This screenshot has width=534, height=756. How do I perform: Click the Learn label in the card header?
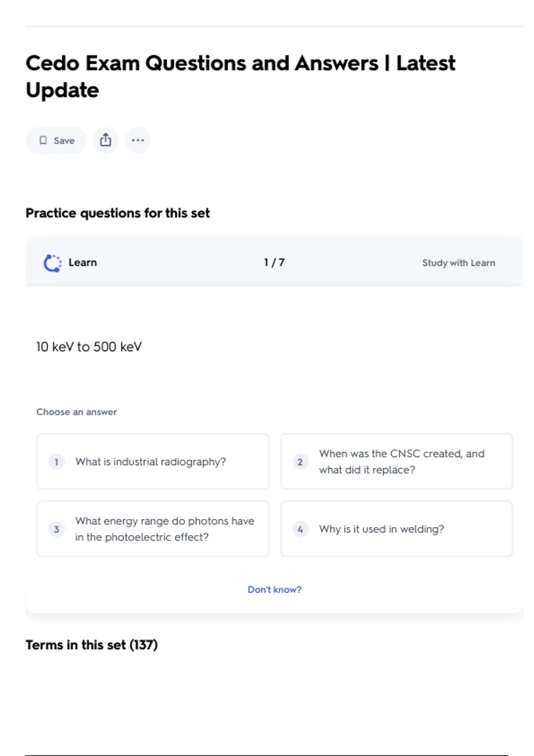(x=83, y=262)
